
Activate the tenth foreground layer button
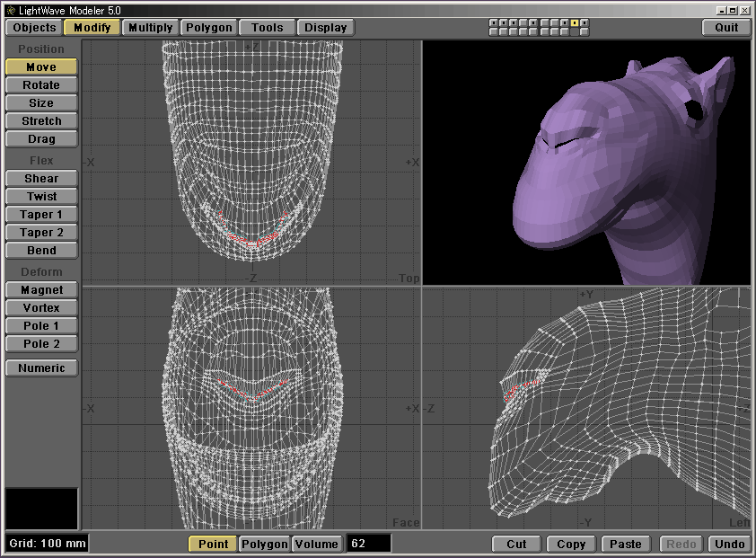pos(585,22)
